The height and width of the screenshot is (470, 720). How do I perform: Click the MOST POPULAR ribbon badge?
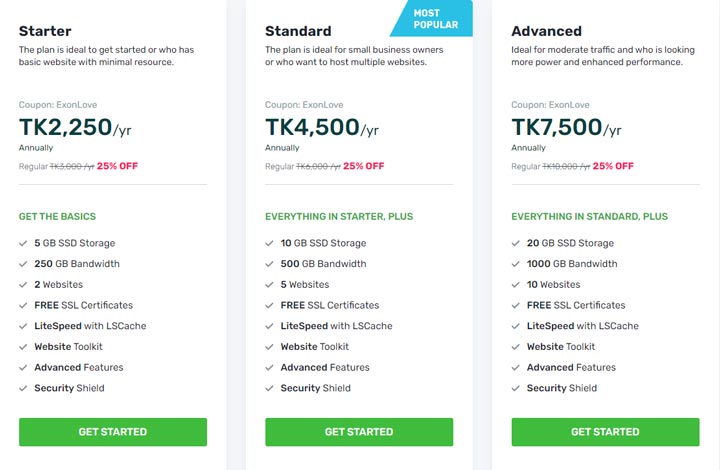pyautogui.click(x=431, y=18)
